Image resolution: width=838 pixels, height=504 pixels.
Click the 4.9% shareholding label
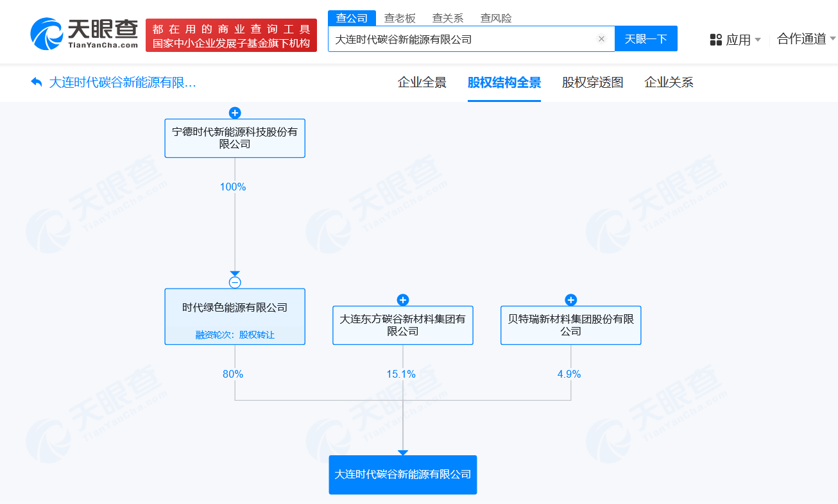pos(569,374)
